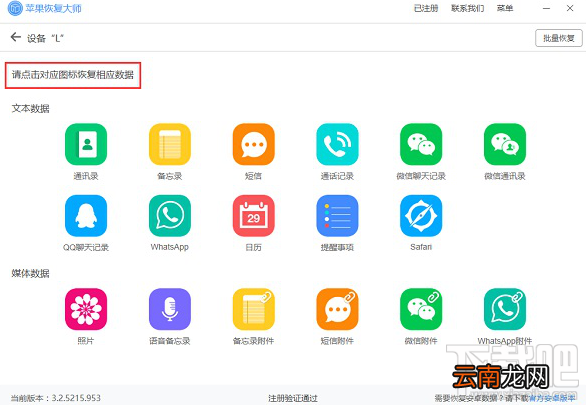Click the 媒体数据 section heading
The width and height of the screenshot is (586, 405).
tap(31, 273)
